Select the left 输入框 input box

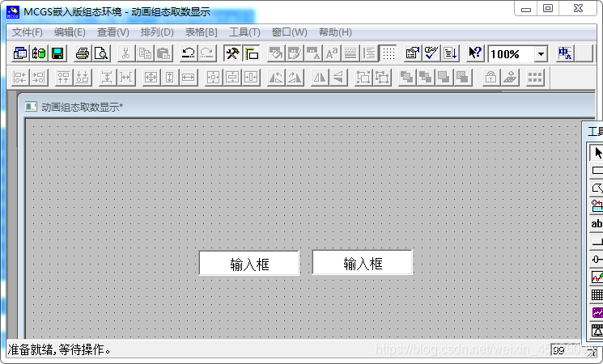pos(249,264)
